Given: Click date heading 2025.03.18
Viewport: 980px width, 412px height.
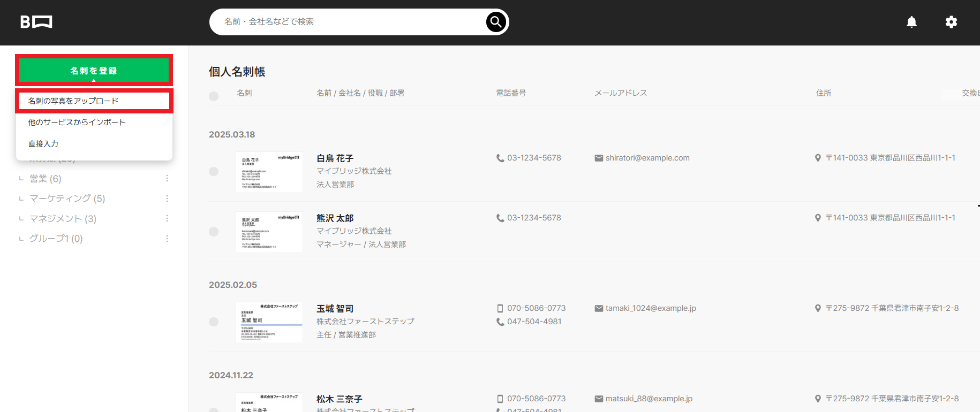Looking at the screenshot, I should [x=232, y=134].
